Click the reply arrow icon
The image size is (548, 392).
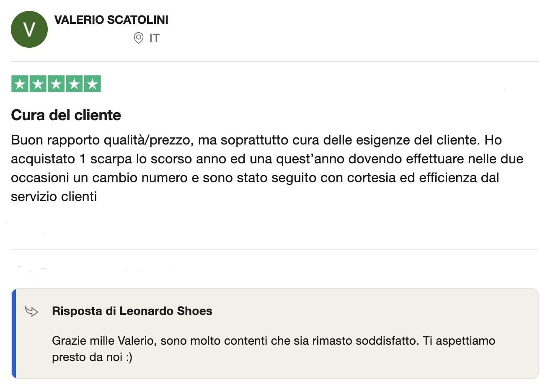[x=32, y=311]
